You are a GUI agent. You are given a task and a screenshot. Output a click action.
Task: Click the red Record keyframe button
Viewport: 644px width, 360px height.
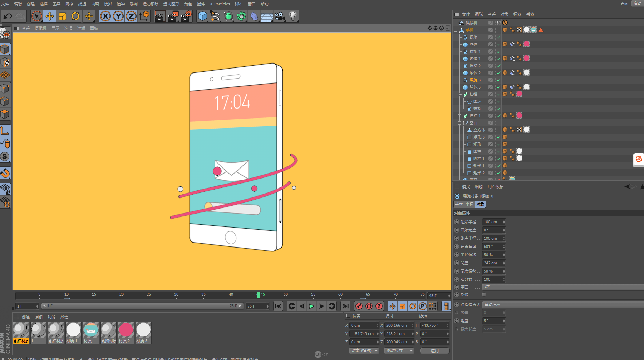(359, 306)
